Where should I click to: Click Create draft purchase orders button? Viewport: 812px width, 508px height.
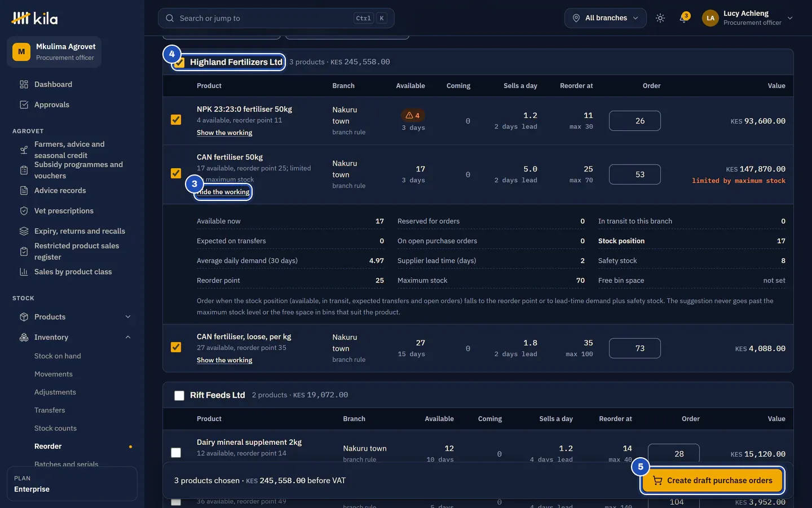coord(712,481)
